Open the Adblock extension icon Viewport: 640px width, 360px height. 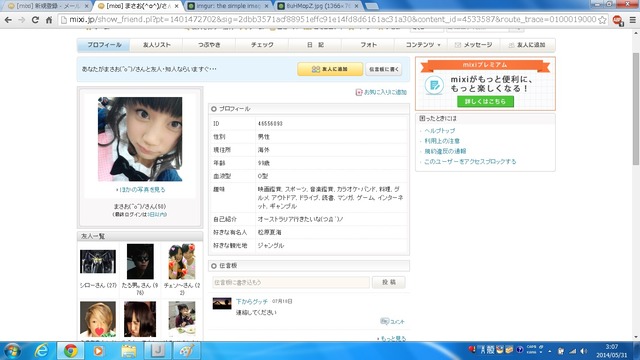tap(618, 20)
